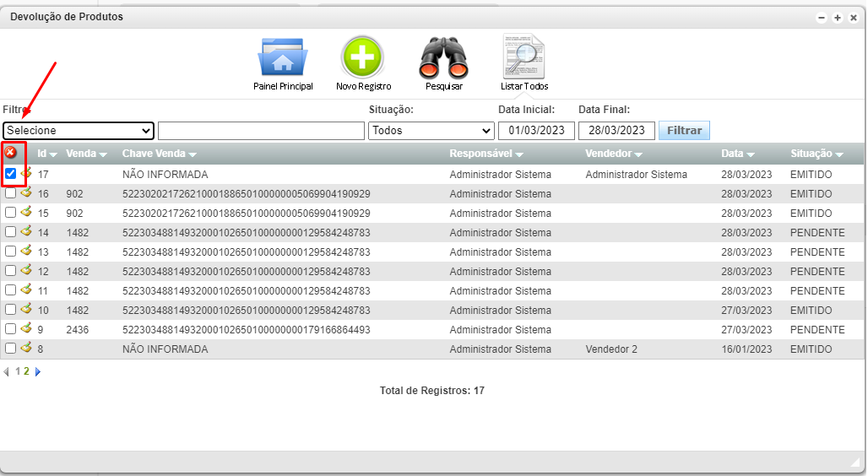Go to page 2 of results
Viewport: 868px width, 476px height.
[x=26, y=371]
